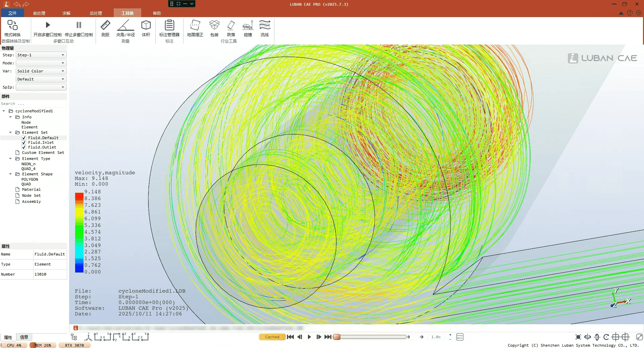Click the 碰撞 collision tool icon
Screen dimensions: 644x348
pos(248,25)
